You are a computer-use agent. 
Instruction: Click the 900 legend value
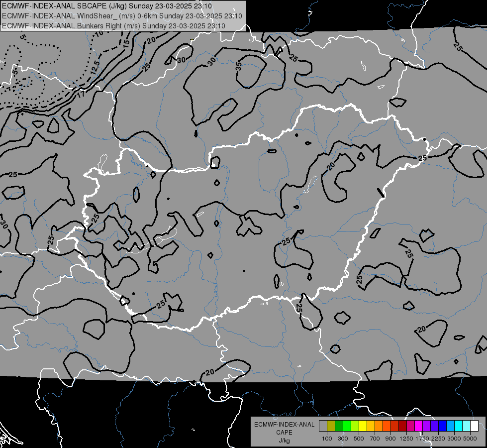(x=390, y=439)
